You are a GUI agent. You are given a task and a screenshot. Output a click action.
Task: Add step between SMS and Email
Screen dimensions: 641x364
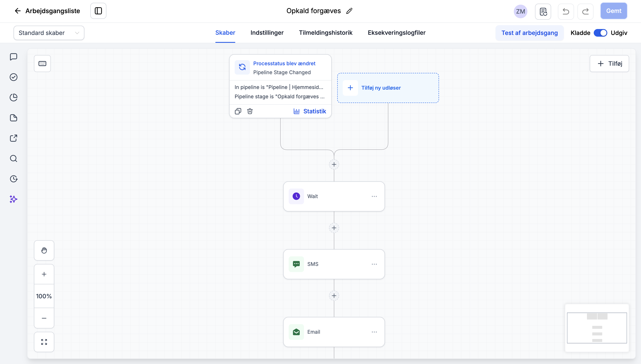tap(334, 296)
